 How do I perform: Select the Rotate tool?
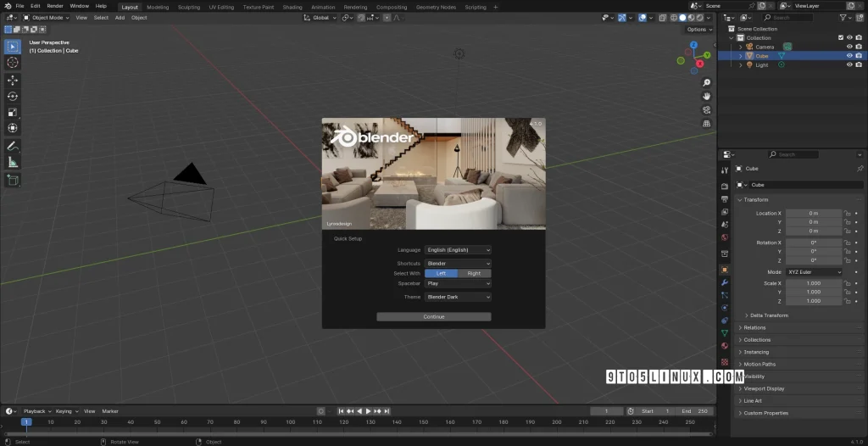13,97
